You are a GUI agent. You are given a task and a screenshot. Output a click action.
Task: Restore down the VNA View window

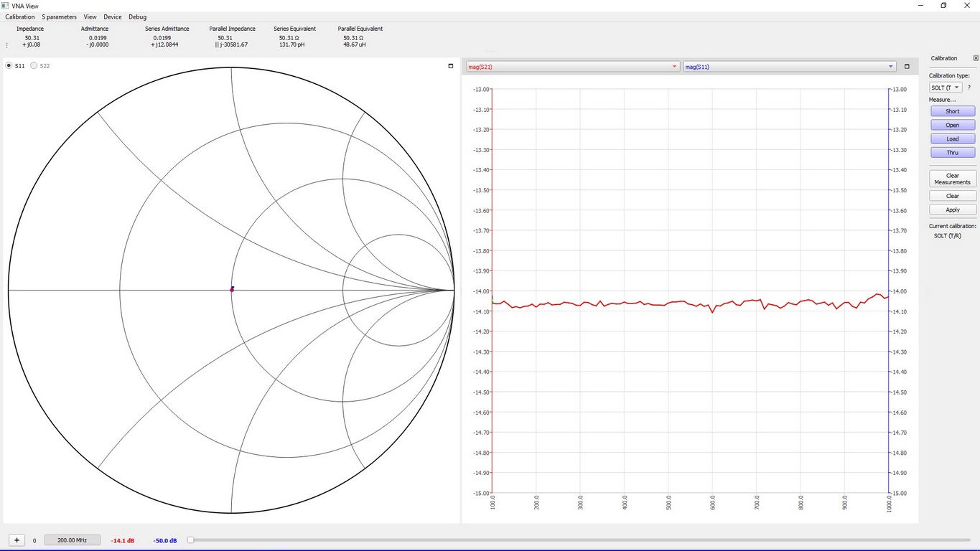tap(943, 6)
